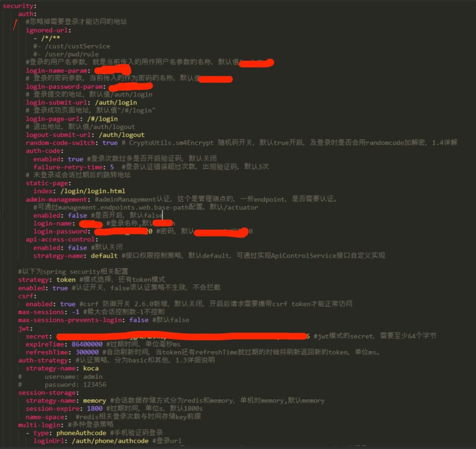
Task: Click the expireTime value 86400000
Action: tap(87, 344)
